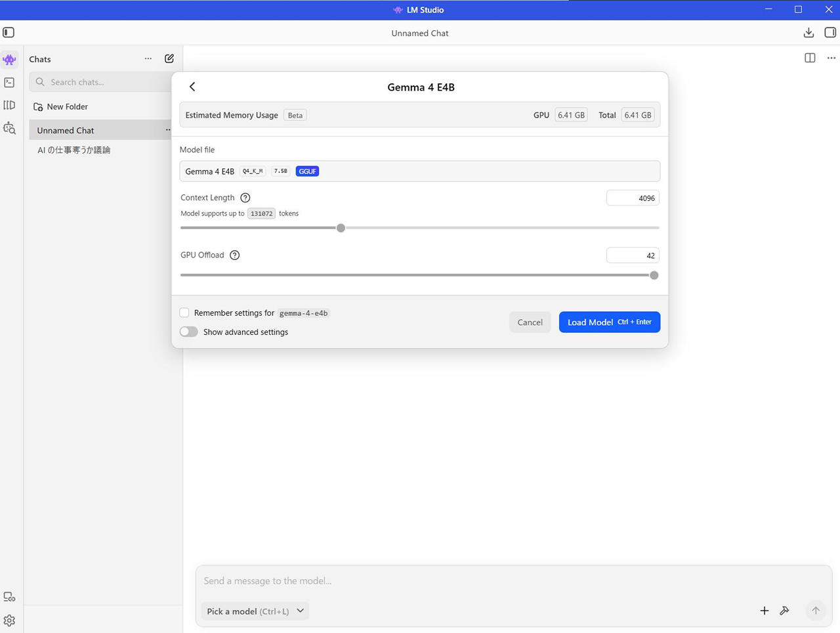Image resolution: width=840 pixels, height=633 pixels.
Task: Check Remember settings for gemma-4-e4b
Action: click(x=184, y=313)
